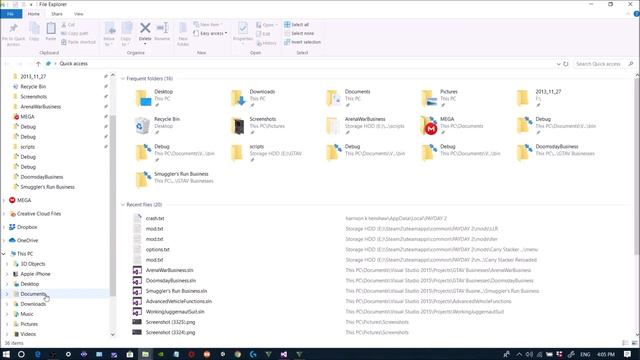Open the New item dropdown
The image size is (640, 360).
209,24
